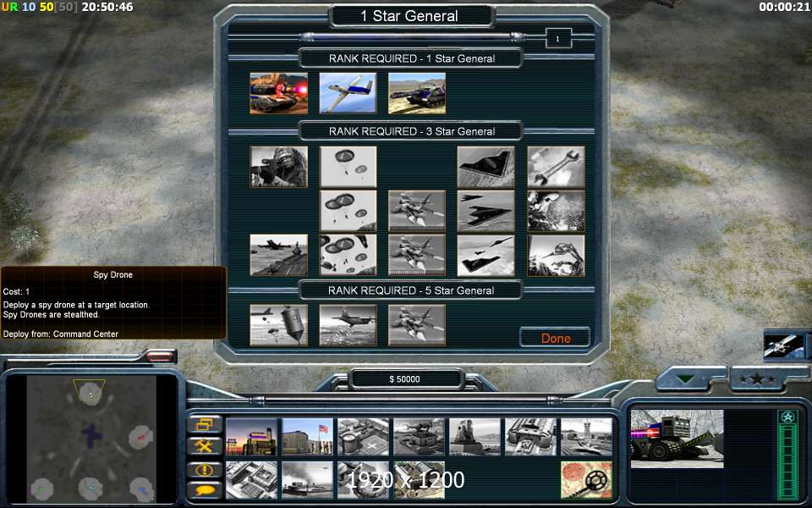The height and width of the screenshot is (508, 812).
Task: Build the structure with the helipad cross
Action: pos(363,437)
